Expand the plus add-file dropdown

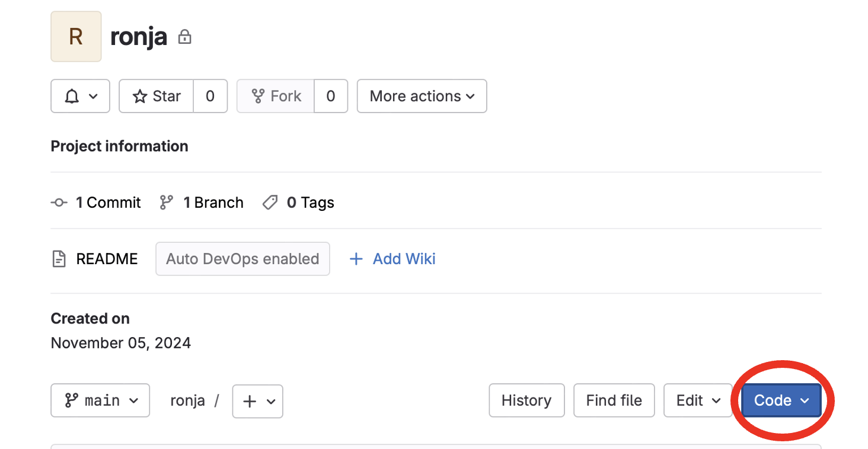(257, 401)
